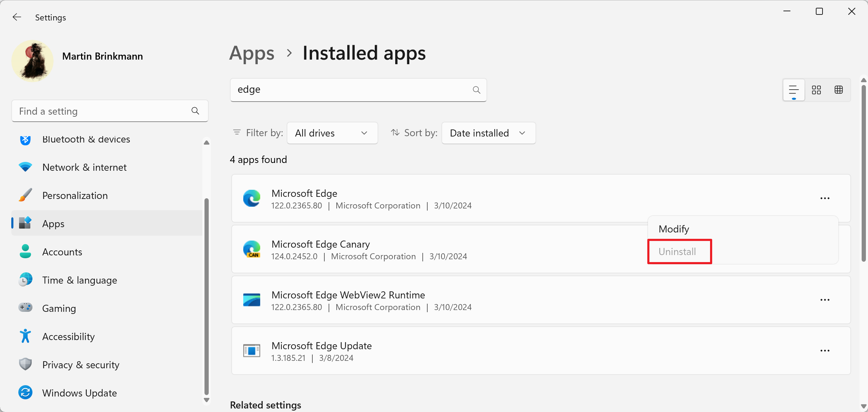
Task: Open Martin Brinkmann profile picture
Action: pyautogui.click(x=32, y=61)
